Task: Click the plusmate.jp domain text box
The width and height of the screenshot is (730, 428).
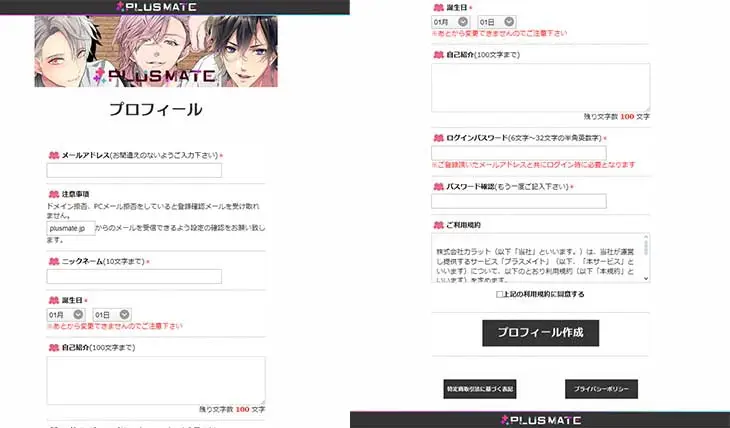Action: pyautogui.click(x=71, y=228)
